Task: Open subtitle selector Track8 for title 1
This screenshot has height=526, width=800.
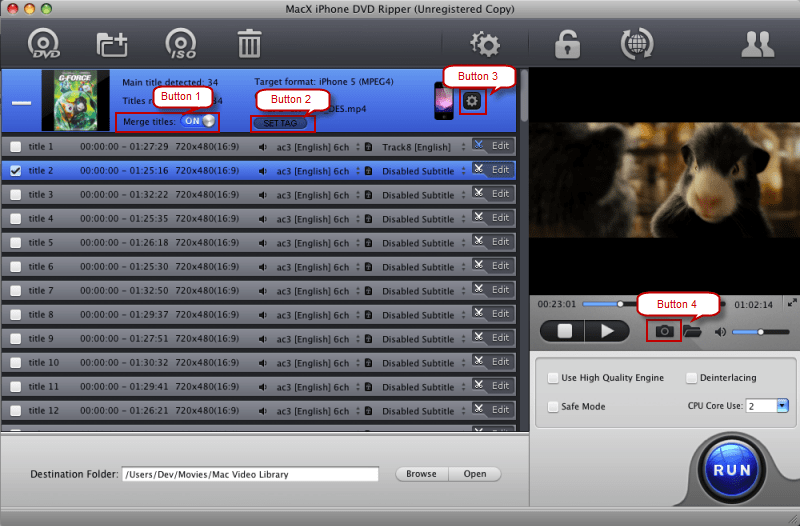Action: (x=423, y=147)
